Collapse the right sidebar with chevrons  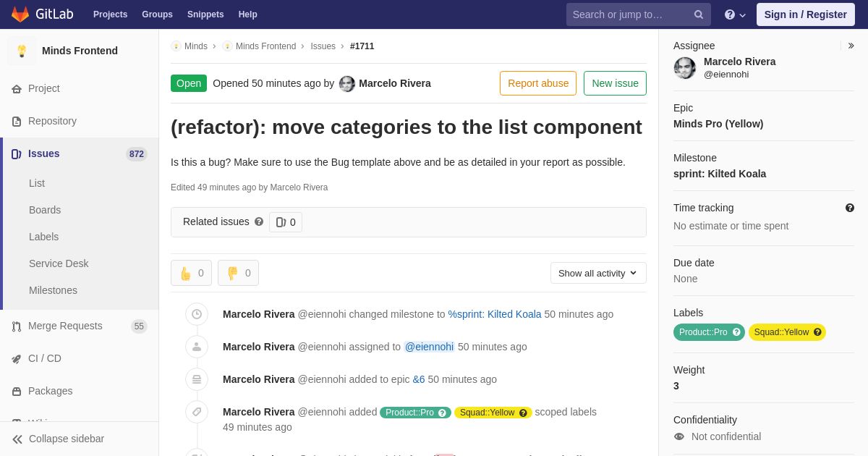coord(851,46)
